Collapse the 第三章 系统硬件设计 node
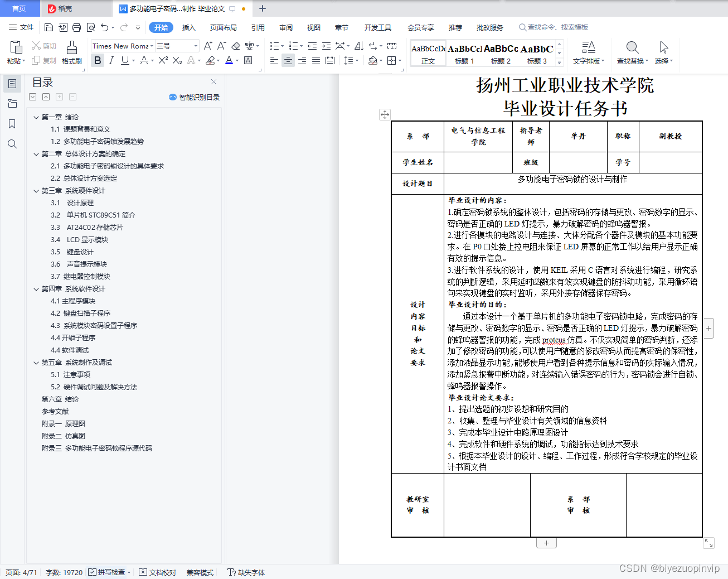Viewport: 728px width, 579px height. point(36,191)
